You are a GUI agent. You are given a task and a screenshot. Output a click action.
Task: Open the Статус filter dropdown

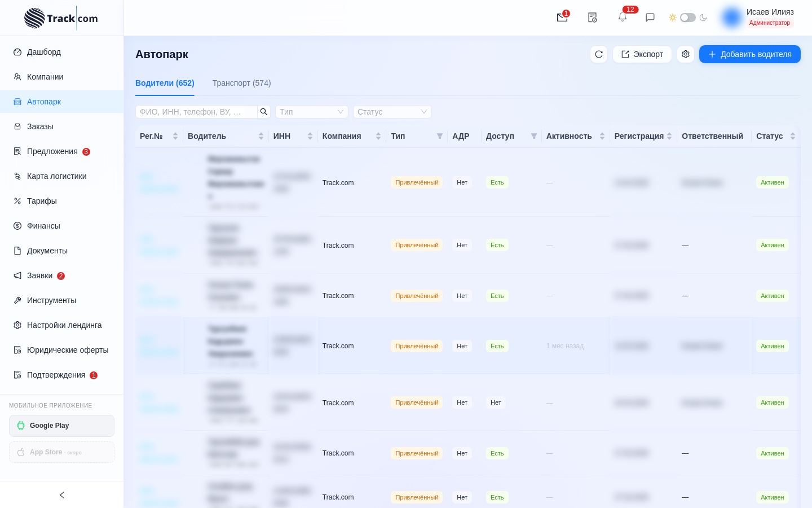pyautogui.click(x=392, y=112)
